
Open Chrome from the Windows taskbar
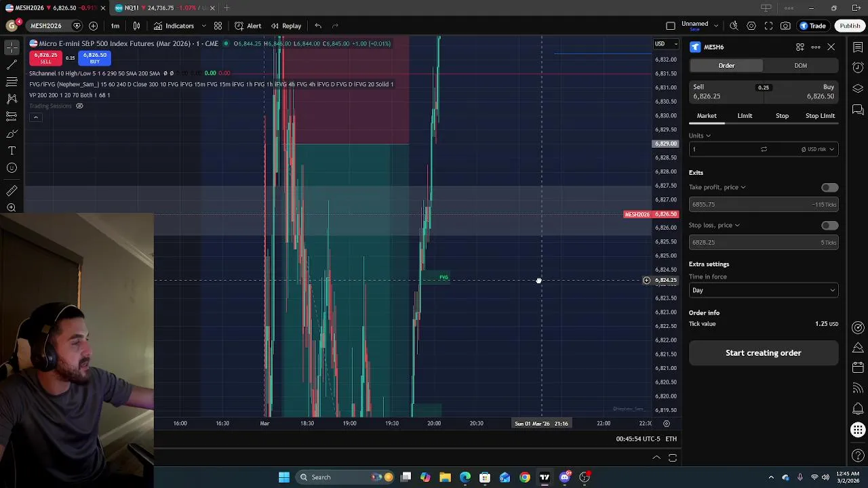pos(525,477)
